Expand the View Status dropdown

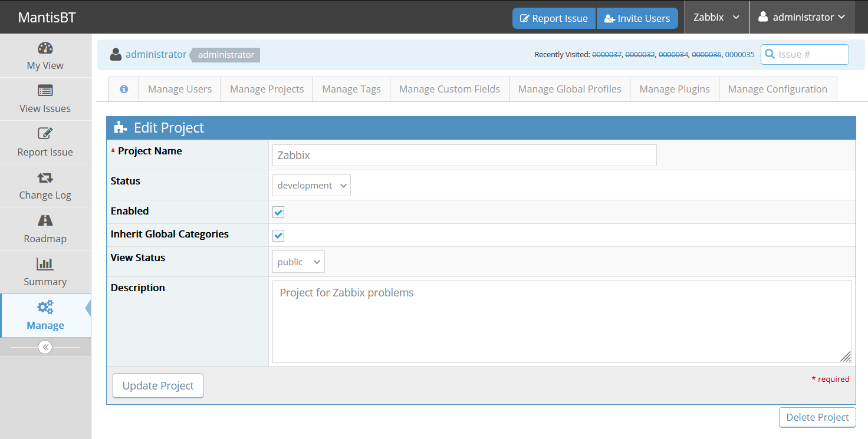coord(298,262)
